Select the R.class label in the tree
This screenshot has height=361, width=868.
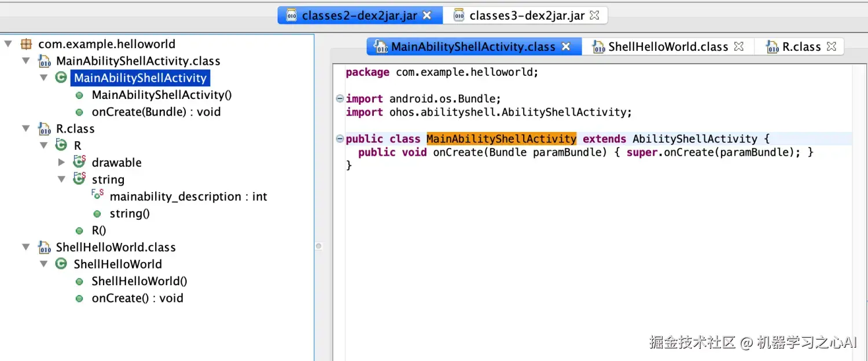[x=75, y=128]
